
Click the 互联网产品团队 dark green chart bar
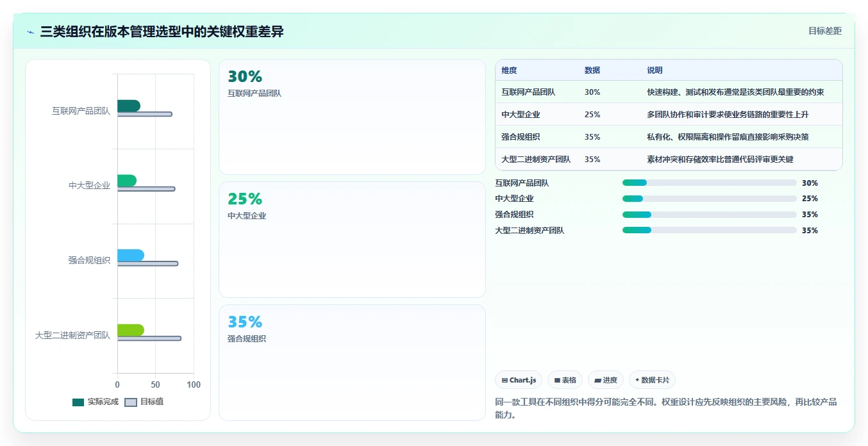coord(128,106)
